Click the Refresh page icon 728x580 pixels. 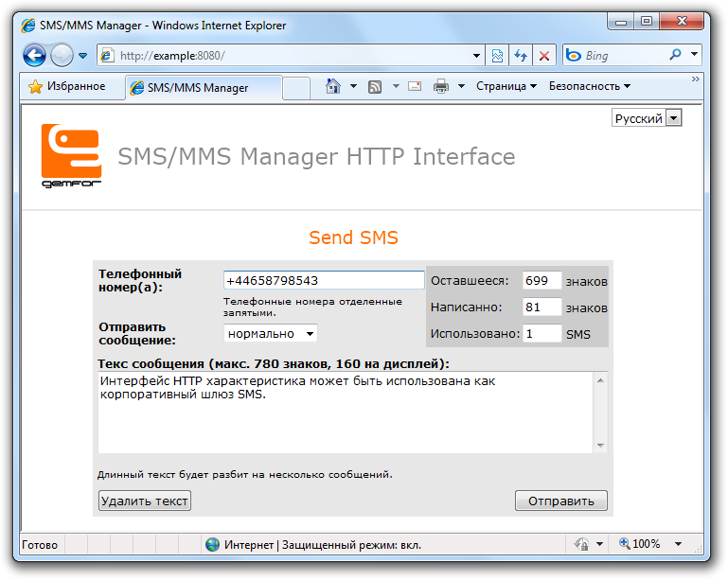tap(521, 56)
